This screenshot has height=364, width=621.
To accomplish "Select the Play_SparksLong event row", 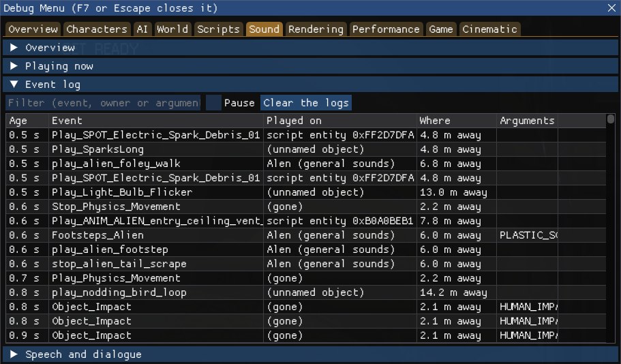I will click(x=306, y=149).
